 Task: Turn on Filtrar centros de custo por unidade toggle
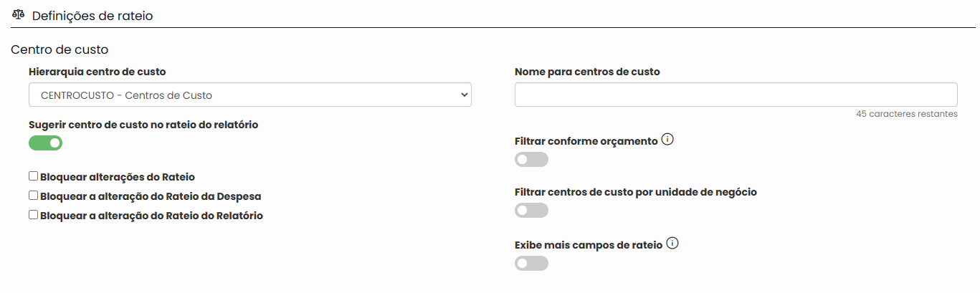pyautogui.click(x=531, y=211)
